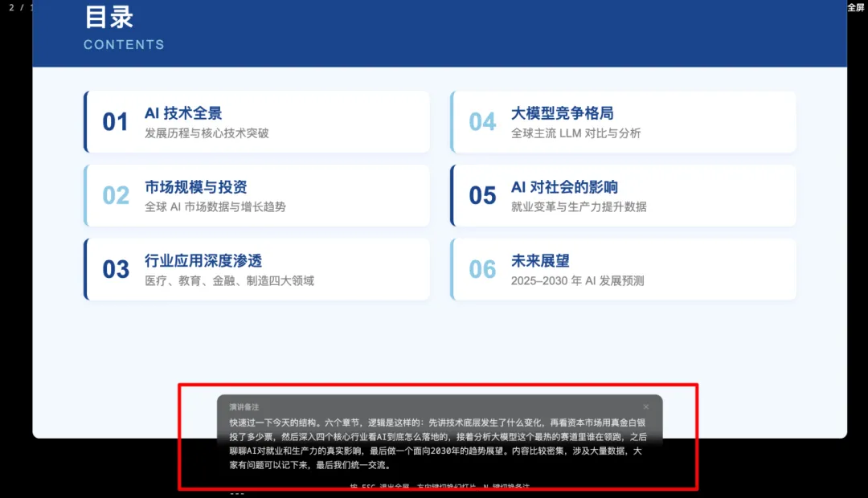
Task: Open card 01 AI 技术全景
Action: [x=257, y=122]
